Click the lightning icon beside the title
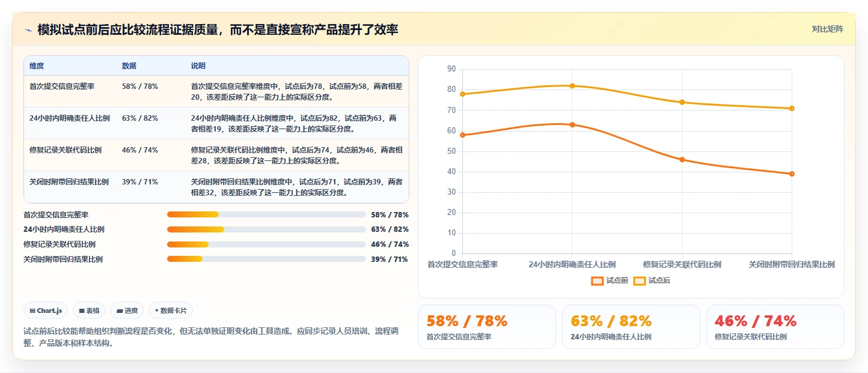 29,30
